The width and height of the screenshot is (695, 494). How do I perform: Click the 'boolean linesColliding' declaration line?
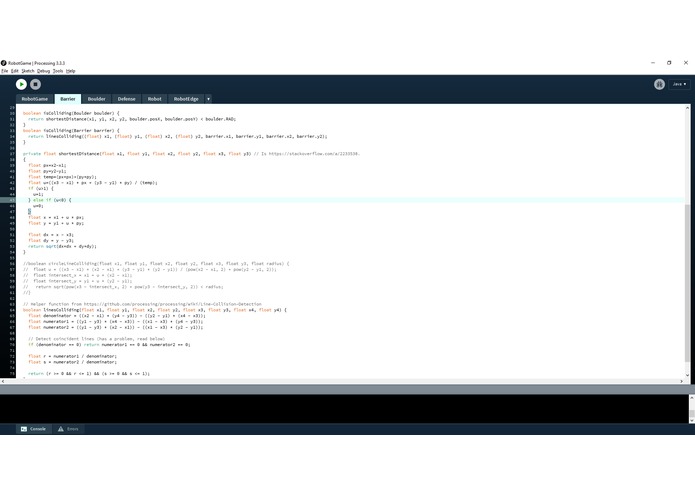coord(155,310)
